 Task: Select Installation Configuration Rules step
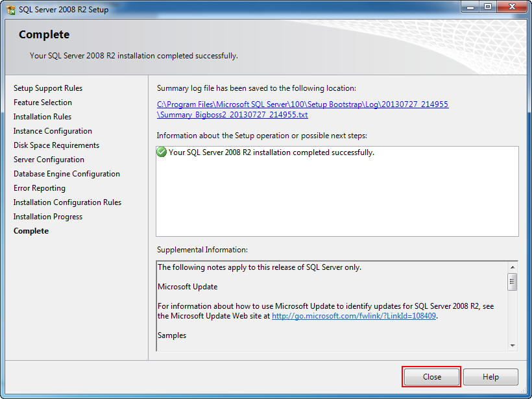(67, 202)
